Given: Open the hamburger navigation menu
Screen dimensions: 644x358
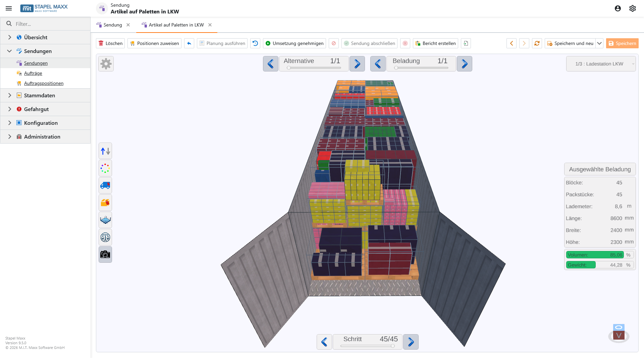Looking at the screenshot, I should tap(9, 8).
